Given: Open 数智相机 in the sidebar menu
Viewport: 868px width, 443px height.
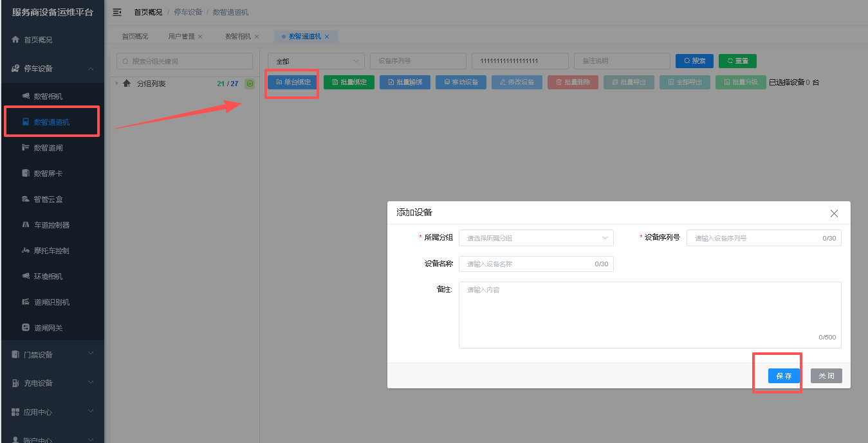Looking at the screenshot, I should point(52,96).
